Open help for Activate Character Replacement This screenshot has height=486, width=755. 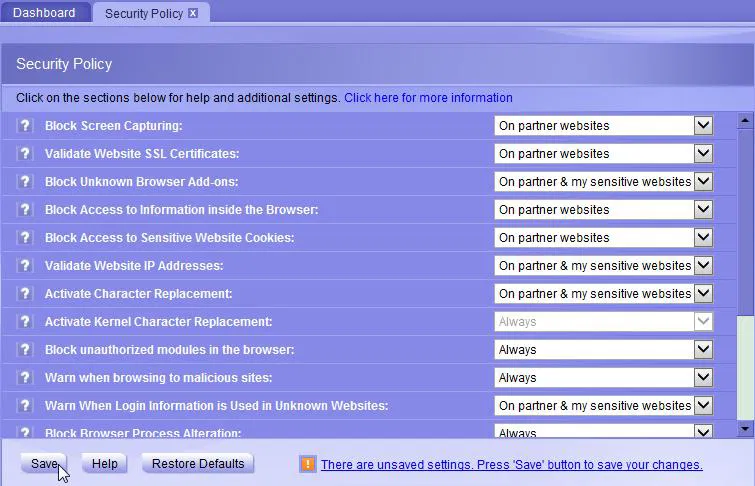[x=25, y=293]
